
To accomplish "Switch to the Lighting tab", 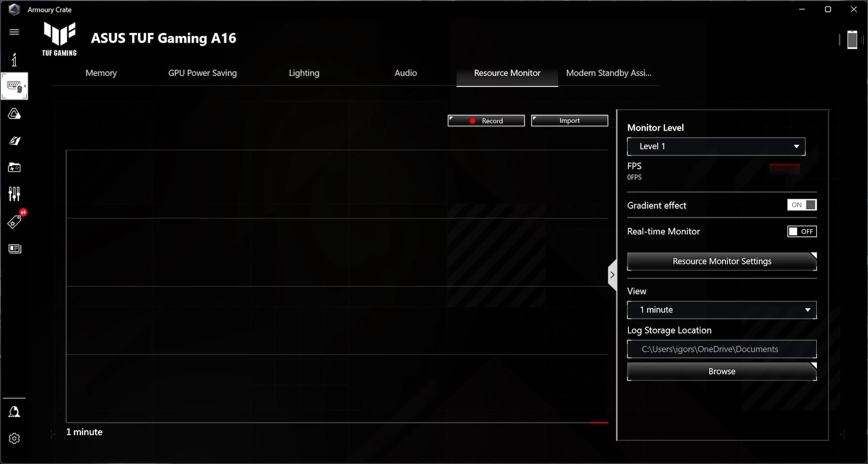I will pos(304,73).
